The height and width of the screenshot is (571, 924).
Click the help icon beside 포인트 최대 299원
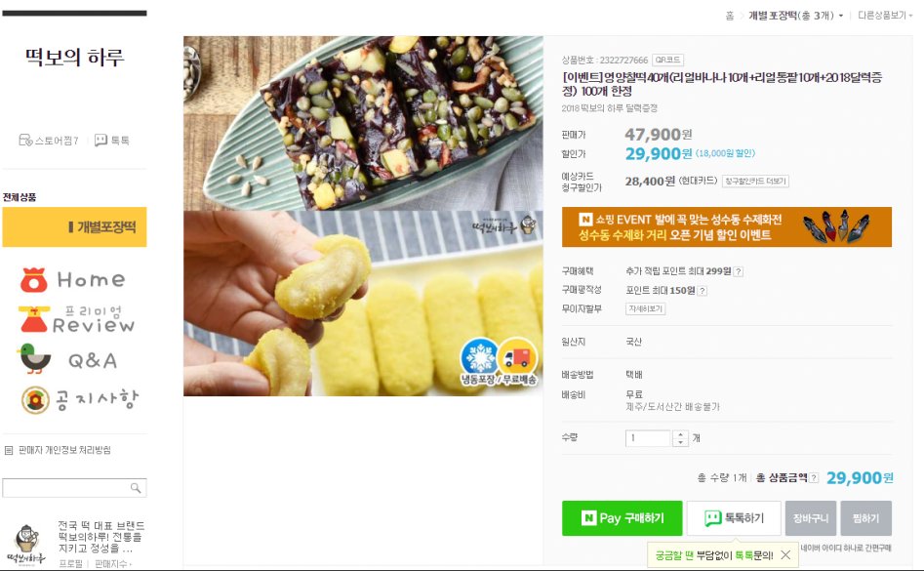(x=739, y=271)
